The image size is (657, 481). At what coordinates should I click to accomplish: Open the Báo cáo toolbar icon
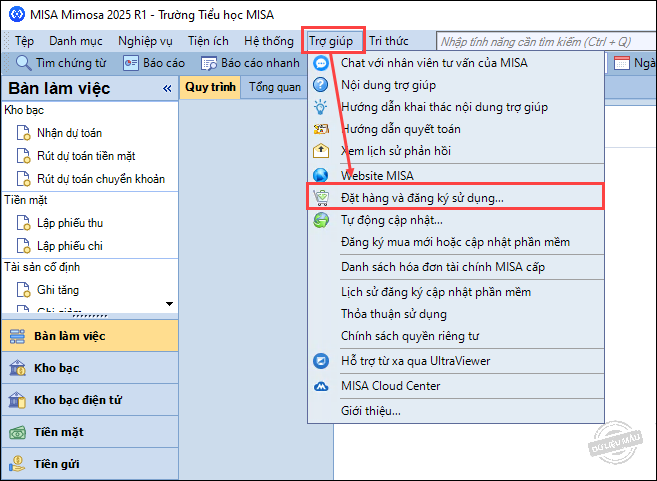click(130, 63)
